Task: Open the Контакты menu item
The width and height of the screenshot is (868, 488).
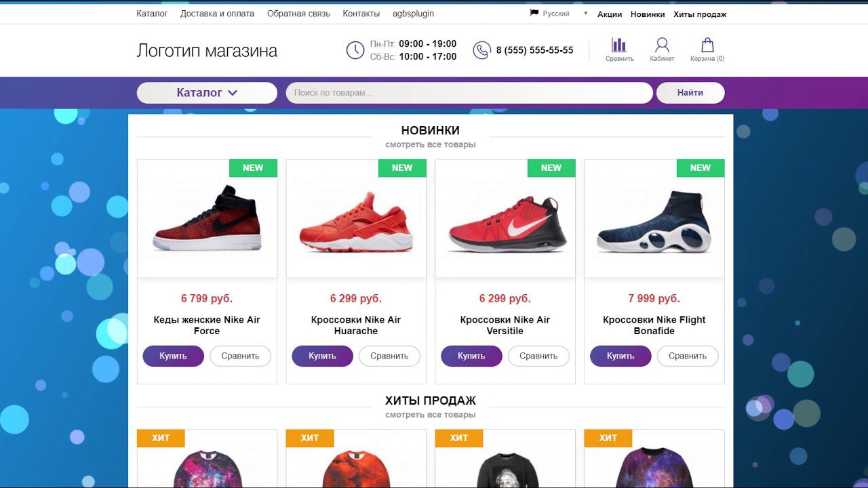Action: tap(361, 14)
